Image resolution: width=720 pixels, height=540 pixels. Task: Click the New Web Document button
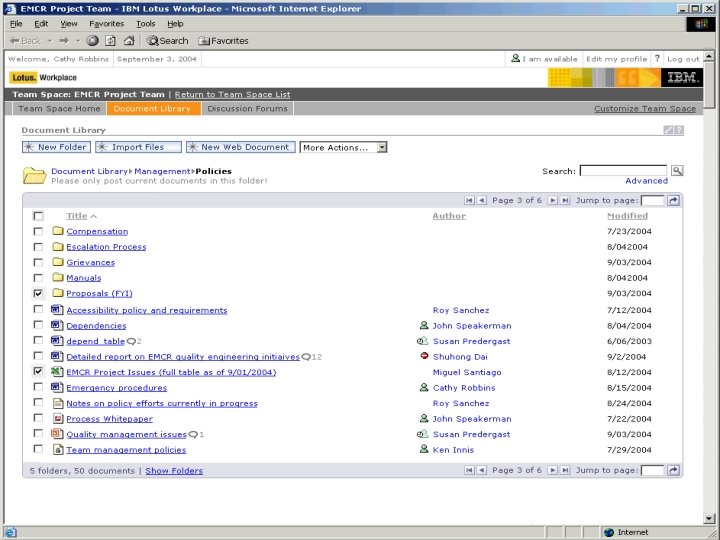point(241,147)
